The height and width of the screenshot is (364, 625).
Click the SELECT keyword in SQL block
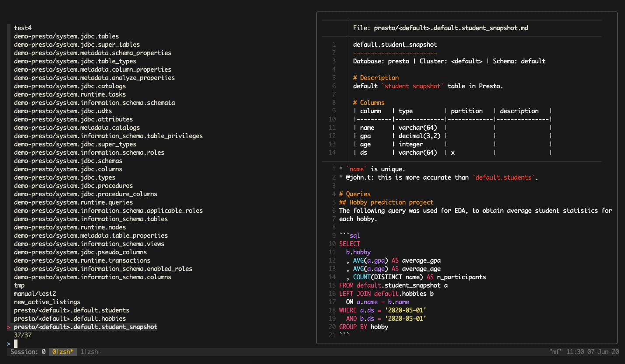coord(350,244)
